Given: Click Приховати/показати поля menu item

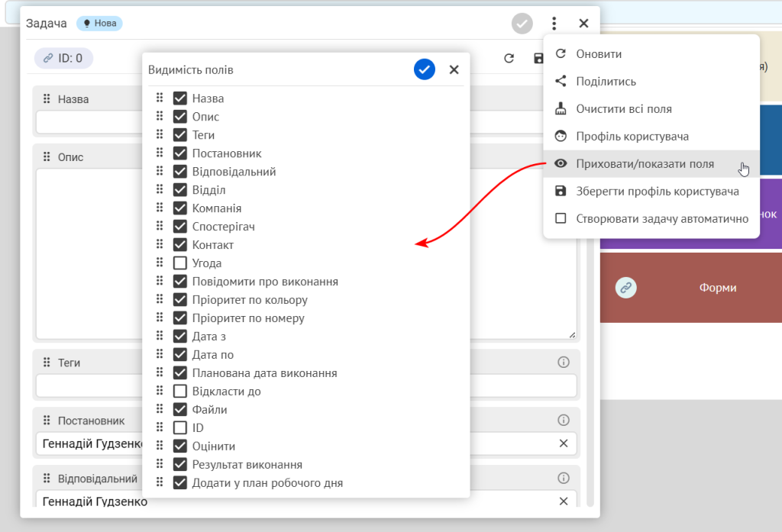Looking at the screenshot, I should (x=651, y=163).
